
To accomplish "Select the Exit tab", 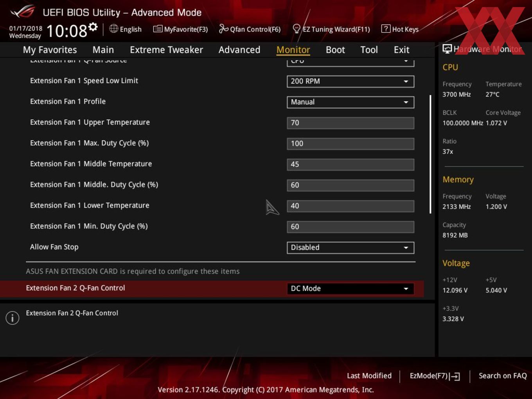I will click(401, 50).
